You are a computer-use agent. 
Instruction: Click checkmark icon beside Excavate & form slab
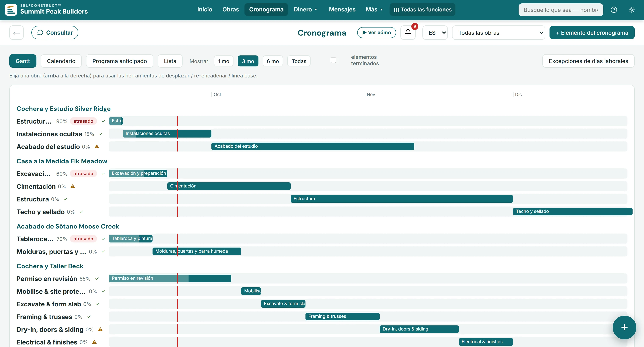(x=98, y=304)
